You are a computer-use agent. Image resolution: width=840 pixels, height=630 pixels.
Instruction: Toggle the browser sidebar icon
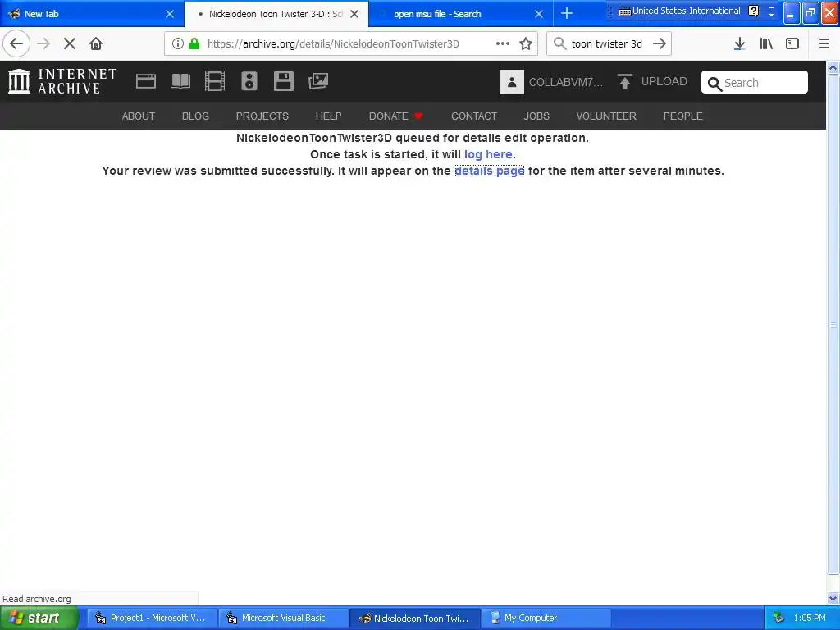click(x=792, y=44)
